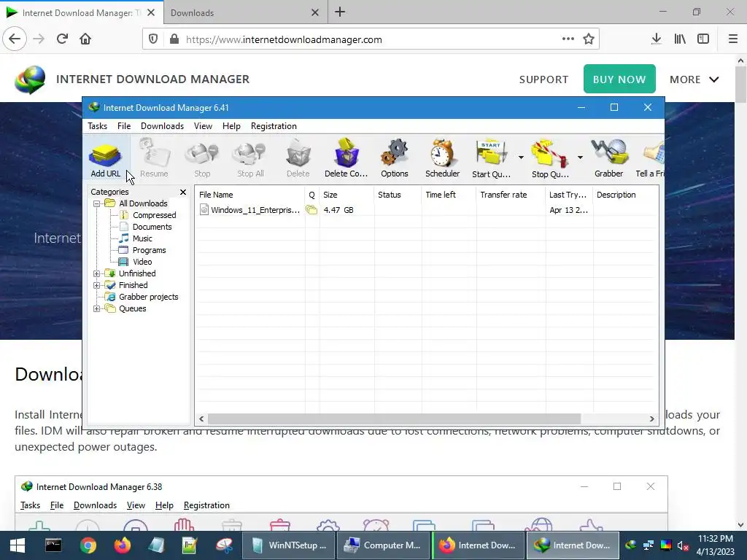
Task: Open the SUPPORT link on webpage
Action: (543, 79)
